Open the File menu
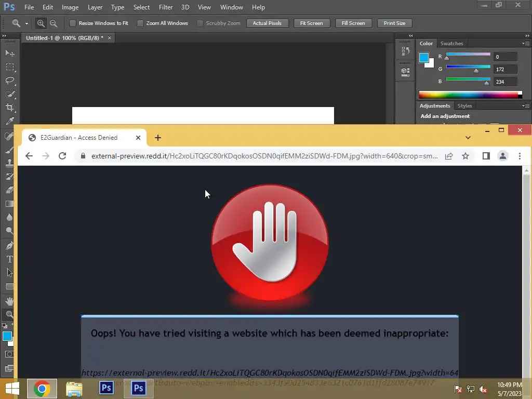 pyautogui.click(x=29, y=7)
